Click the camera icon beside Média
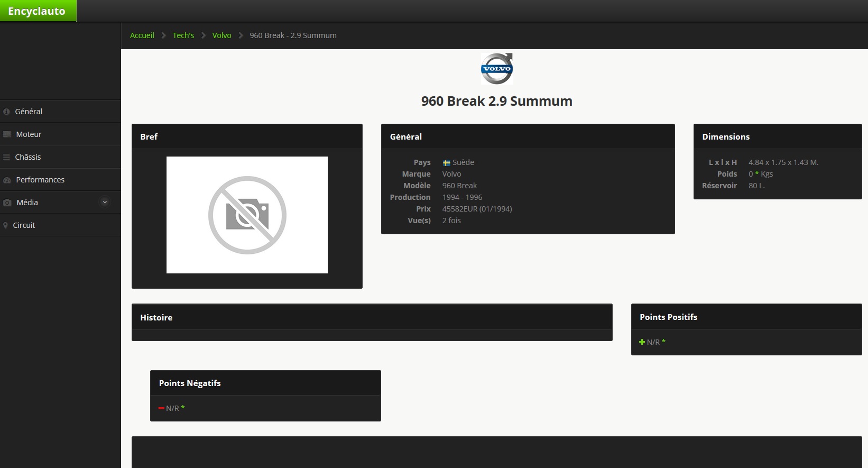The image size is (868, 468). 7,203
